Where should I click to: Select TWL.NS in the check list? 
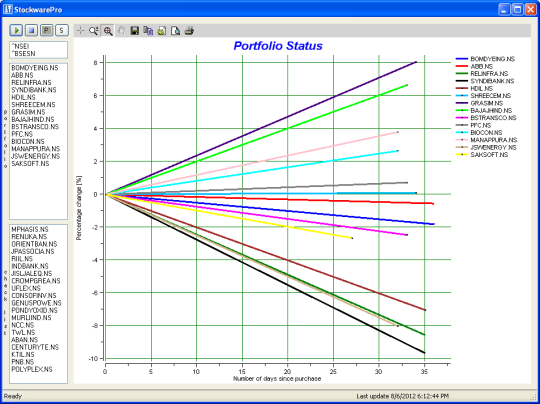pos(23,333)
